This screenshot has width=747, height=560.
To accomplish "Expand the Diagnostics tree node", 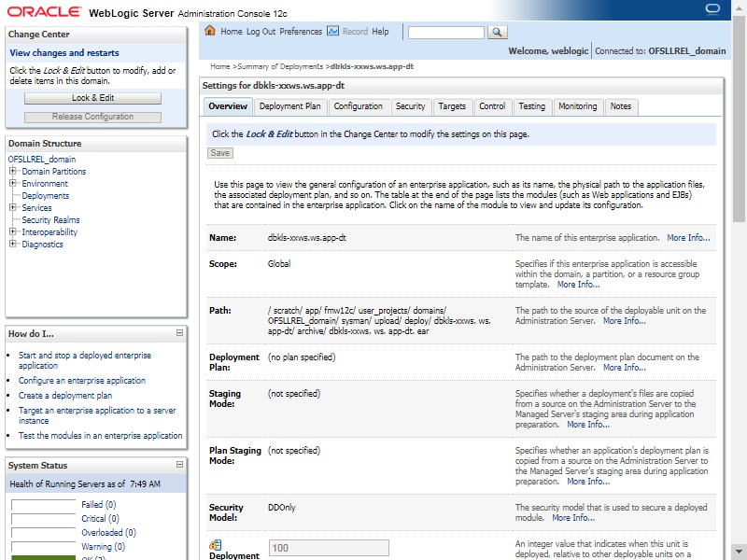I will 13,244.
